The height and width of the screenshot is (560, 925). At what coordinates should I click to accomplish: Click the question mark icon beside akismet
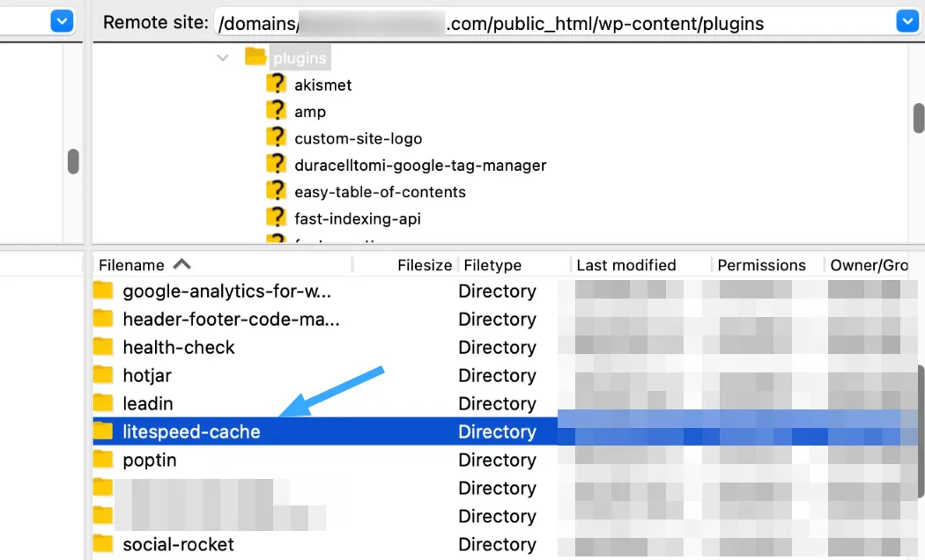click(276, 84)
